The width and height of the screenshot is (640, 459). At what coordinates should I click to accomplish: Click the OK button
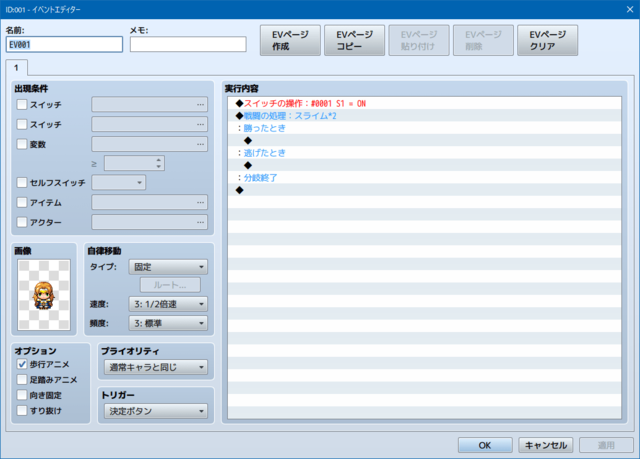coord(485,445)
